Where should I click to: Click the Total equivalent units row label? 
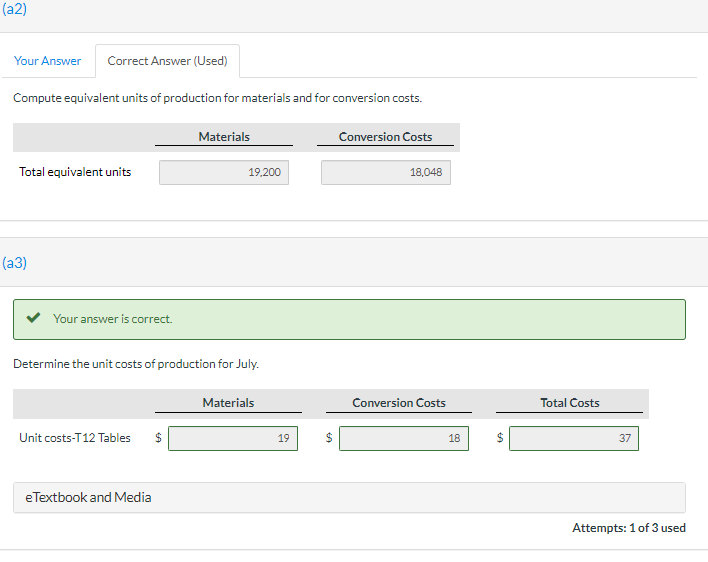tap(75, 172)
